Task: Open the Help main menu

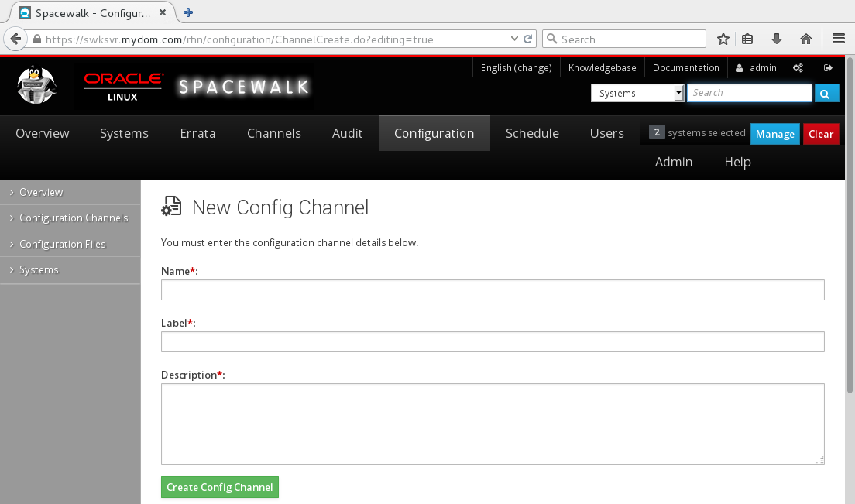Action: (737, 163)
